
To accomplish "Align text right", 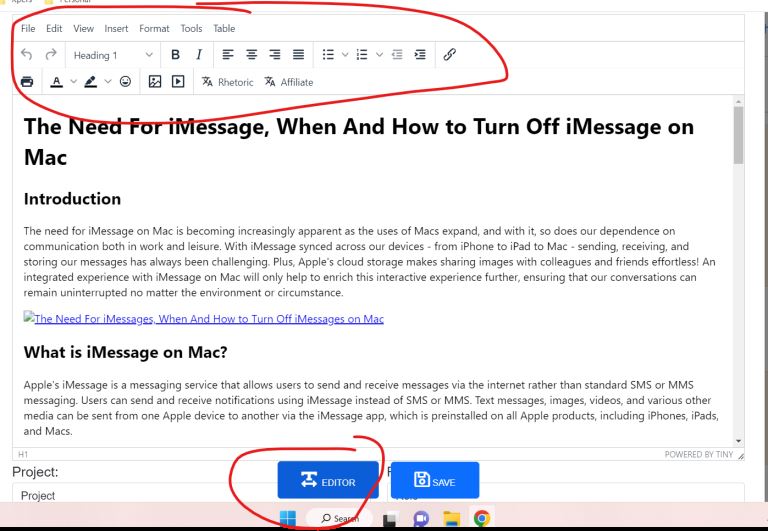I will click(275, 54).
